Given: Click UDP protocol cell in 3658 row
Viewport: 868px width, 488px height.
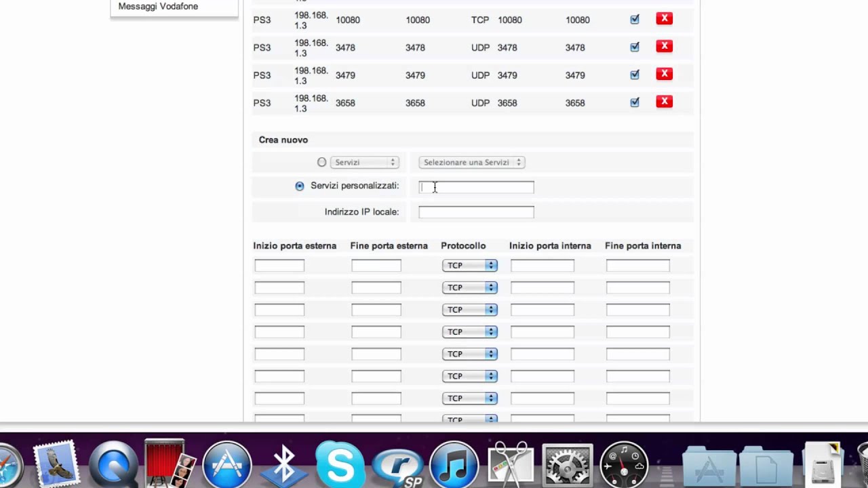Looking at the screenshot, I should (480, 103).
